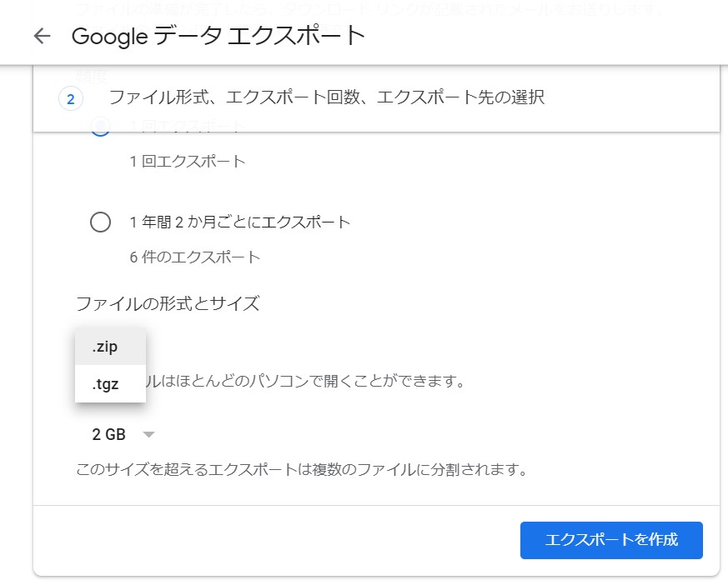Click the 2 GB value text

(108, 434)
